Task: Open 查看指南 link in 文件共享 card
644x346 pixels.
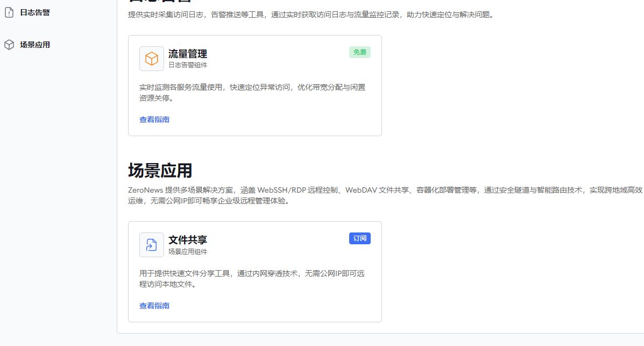Action: 154,306
